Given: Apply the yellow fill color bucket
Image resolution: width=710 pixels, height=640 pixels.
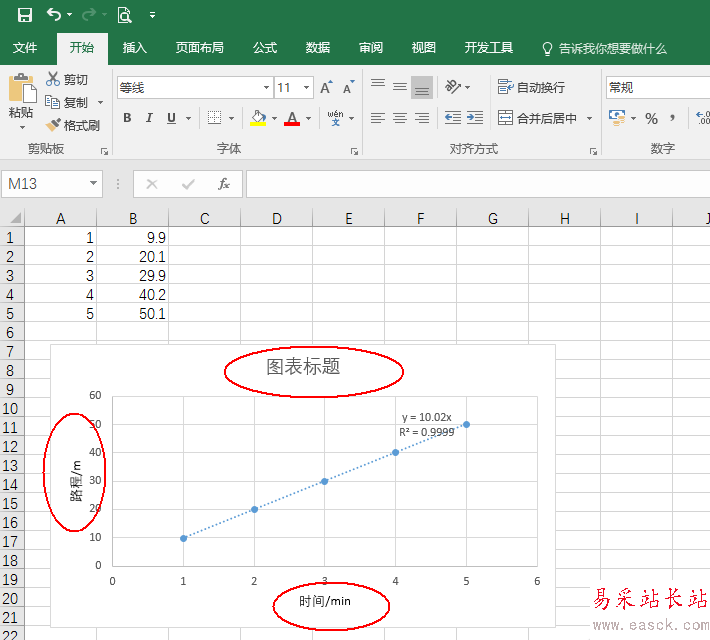Looking at the screenshot, I should 259,118.
